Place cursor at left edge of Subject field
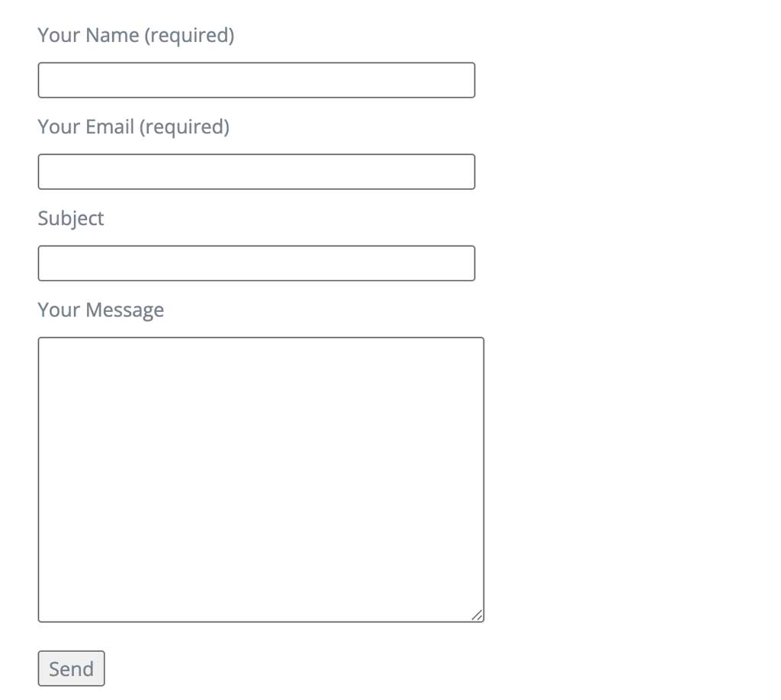Viewport: 781px width, 700px height. point(44,263)
